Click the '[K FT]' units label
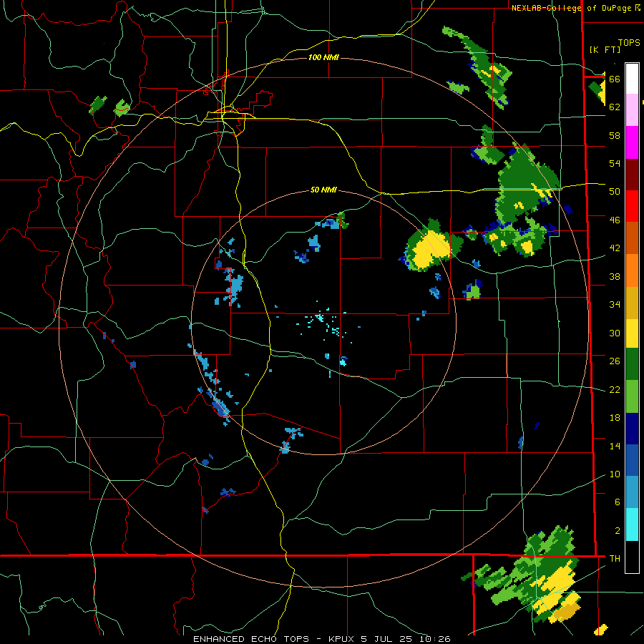Screen dimensions: 644x644 tap(605, 49)
